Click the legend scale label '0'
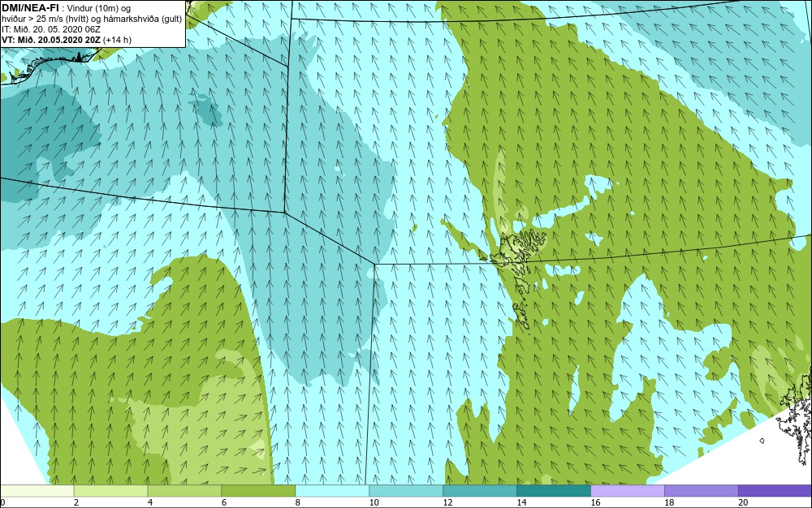Screen dimensions: 812x508 [2, 502]
